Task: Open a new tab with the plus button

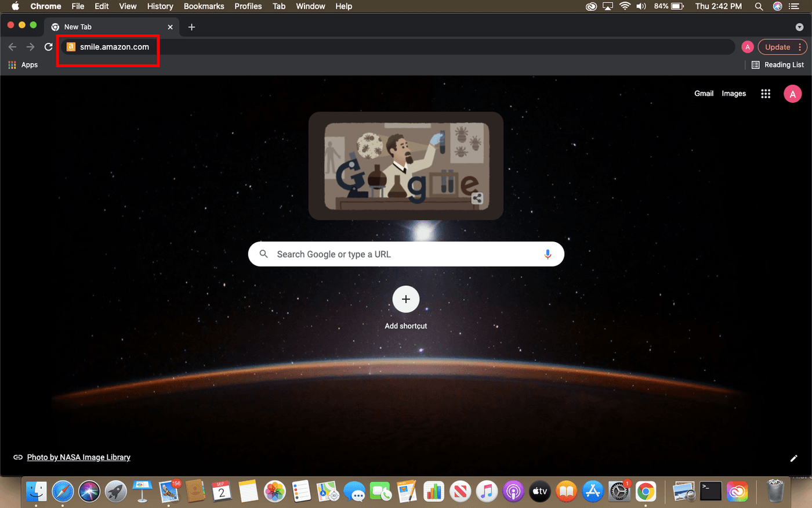Action: point(191,27)
